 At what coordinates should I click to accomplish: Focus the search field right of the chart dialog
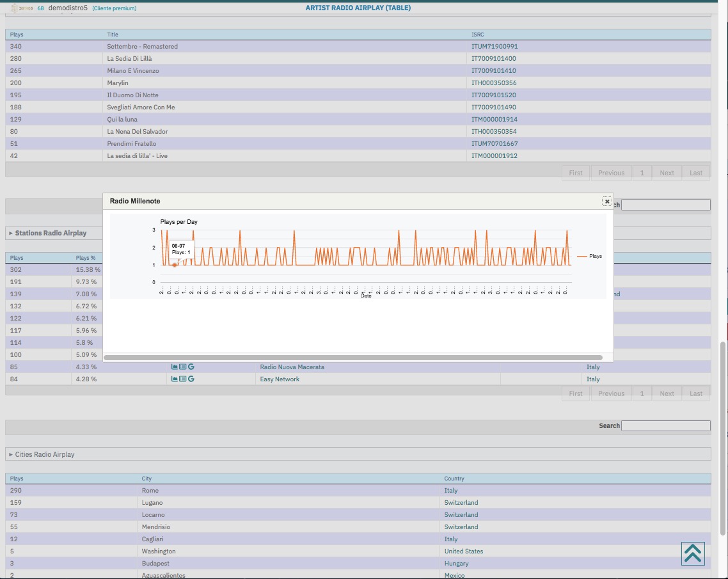(x=666, y=205)
